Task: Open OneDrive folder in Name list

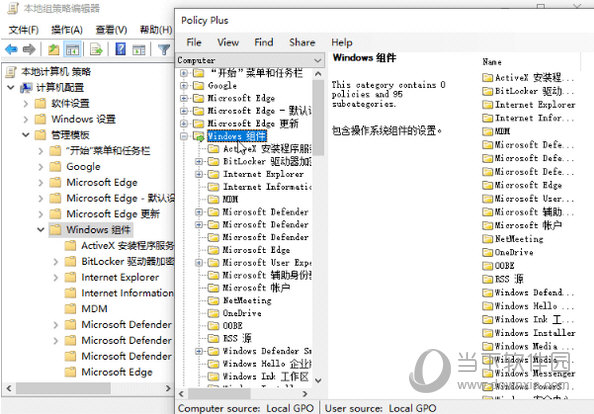Action: (x=508, y=252)
